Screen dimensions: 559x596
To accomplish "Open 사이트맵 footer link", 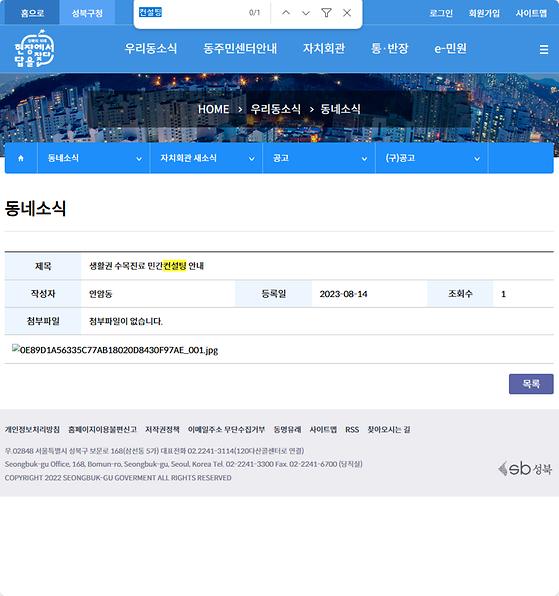I will pos(323,430).
